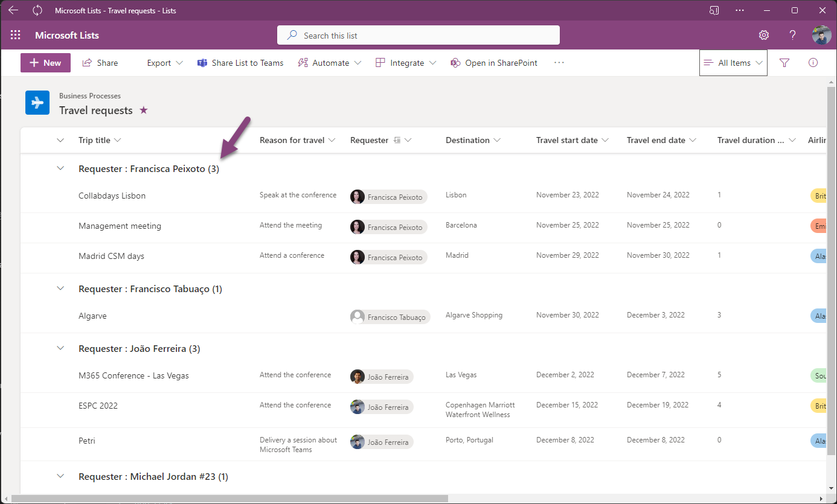Click the Travel requests airplane list icon
Image resolution: width=837 pixels, height=504 pixels.
coord(37,103)
